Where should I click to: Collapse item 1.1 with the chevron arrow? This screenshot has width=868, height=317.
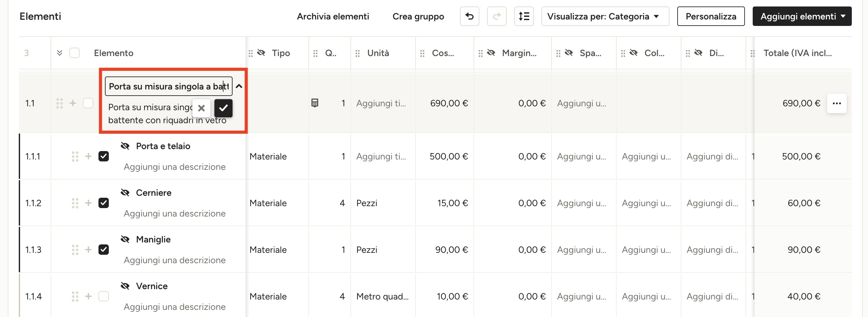(x=239, y=86)
